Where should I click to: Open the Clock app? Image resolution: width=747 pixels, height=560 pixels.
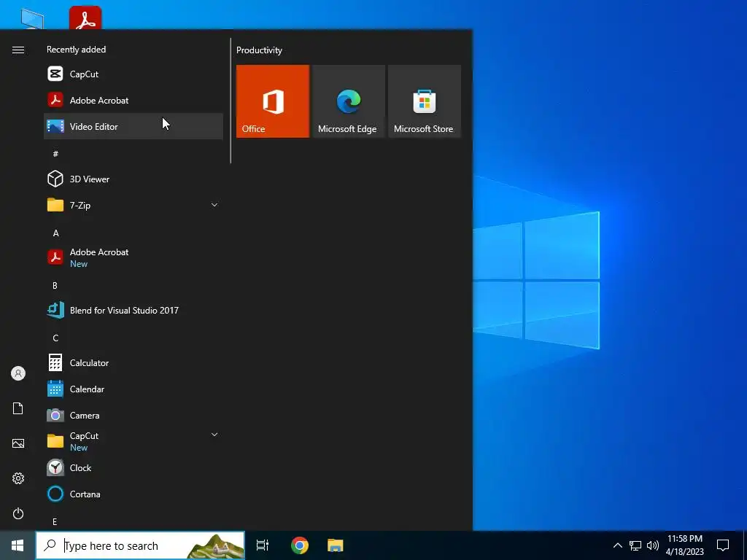tap(133, 467)
